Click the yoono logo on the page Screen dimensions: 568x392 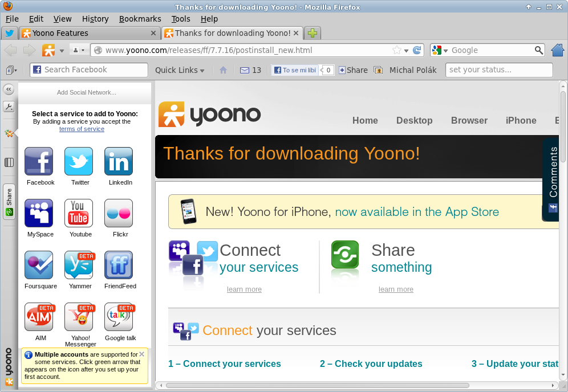click(209, 115)
